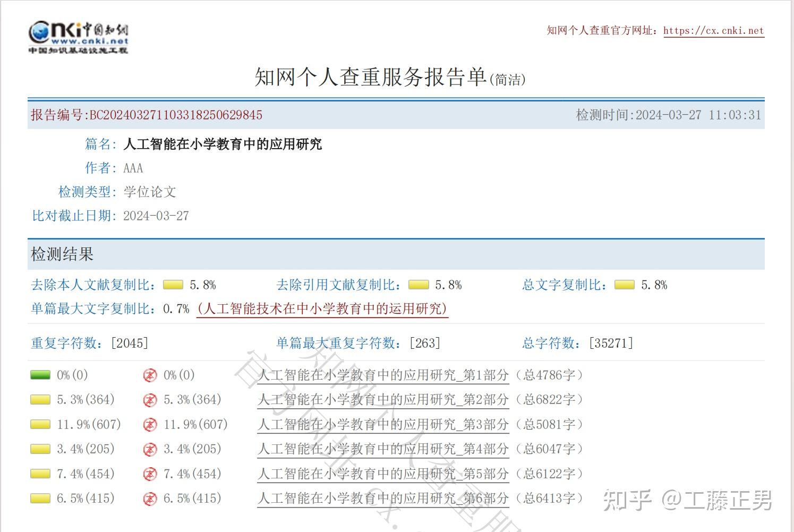Screen dimensions: 794x532
Task: Click the 总文字复制比 value 5.8%
Action: pos(654,285)
